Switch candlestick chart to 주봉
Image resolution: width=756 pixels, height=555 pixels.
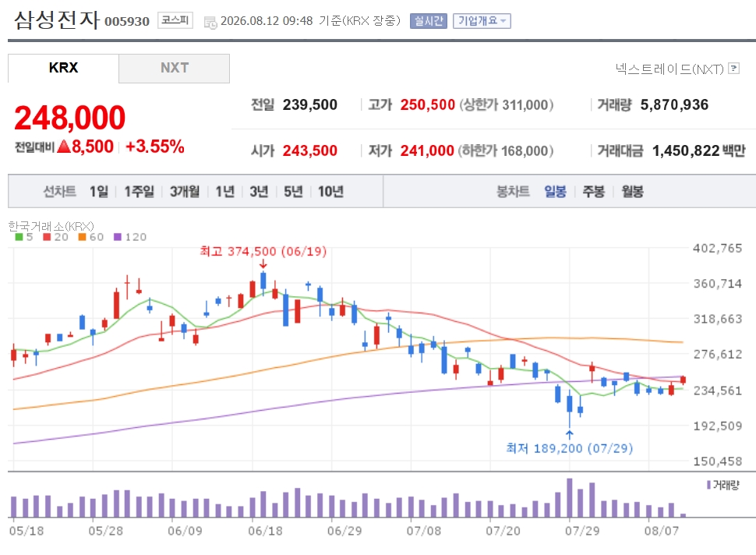pos(594,192)
